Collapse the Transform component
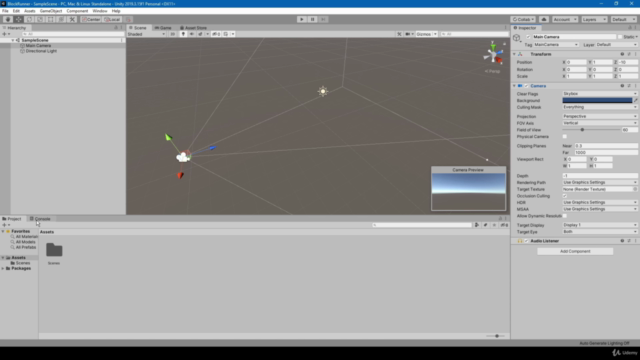640x360 pixels. coord(514,54)
